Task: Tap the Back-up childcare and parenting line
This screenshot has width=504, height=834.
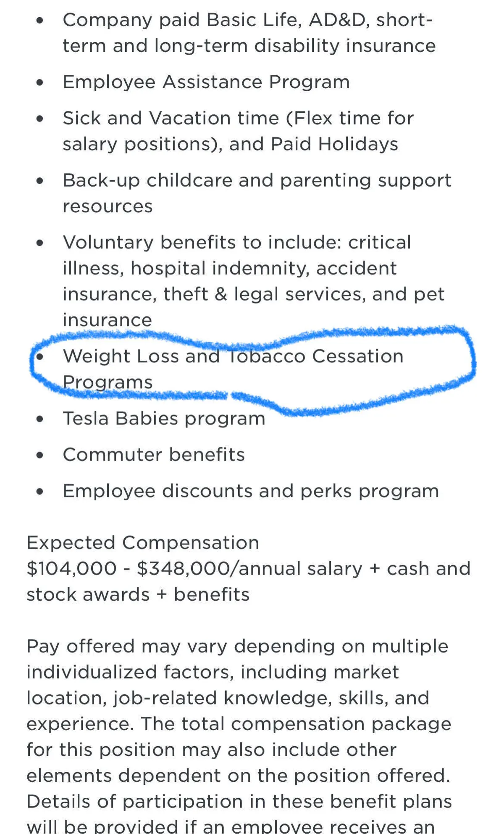Action: pyautogui.click(x=257, y=181)
